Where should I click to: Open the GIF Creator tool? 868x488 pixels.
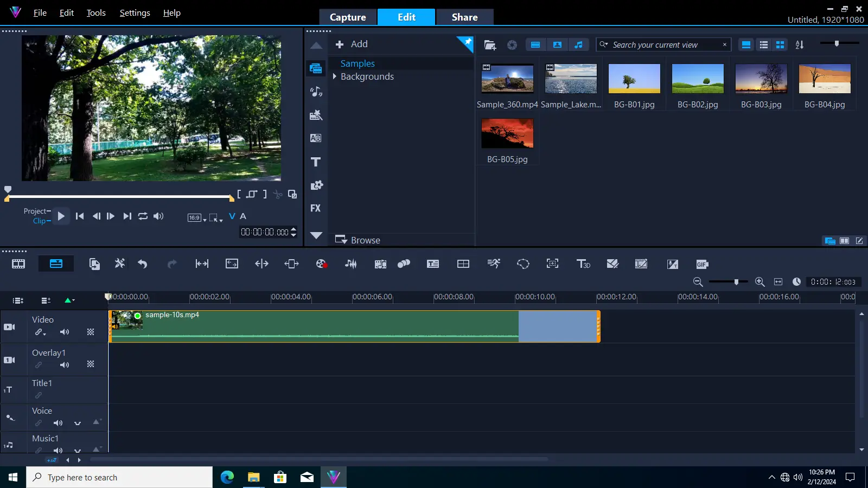[x=701, y=264]
